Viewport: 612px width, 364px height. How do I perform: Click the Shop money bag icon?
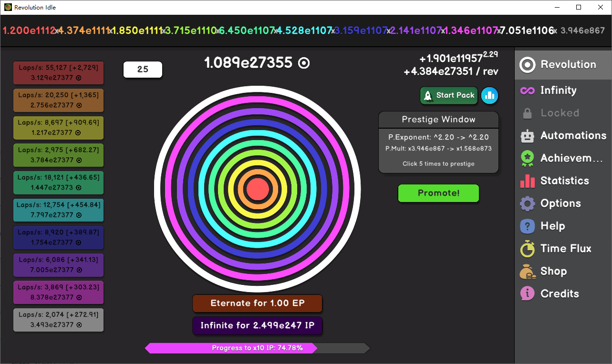click(x=527, y=272)
